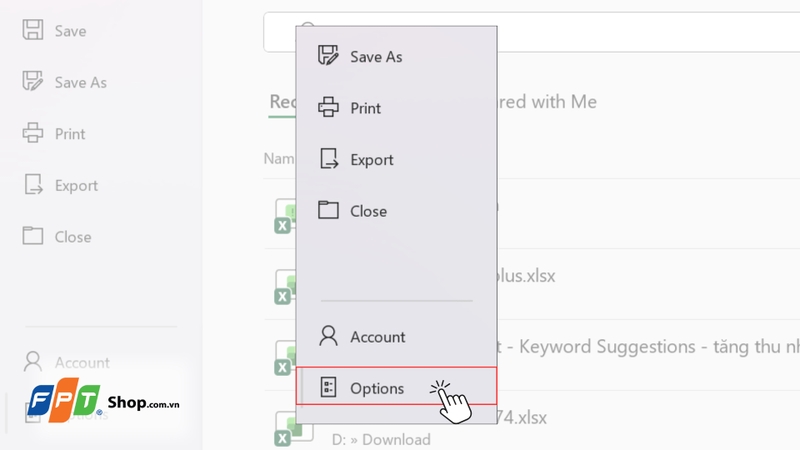800x450 pixels.
Task: Click the Save floppy-disk icon in the sidebar
Action: (x=33, y=31)
